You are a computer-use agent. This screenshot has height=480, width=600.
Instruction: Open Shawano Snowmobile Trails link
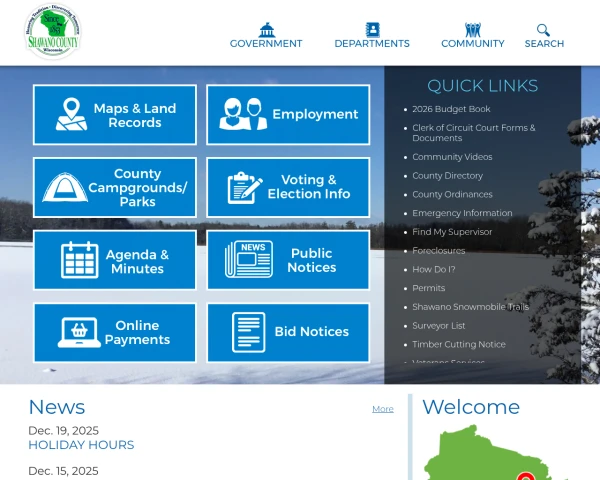tap(471, 307)
